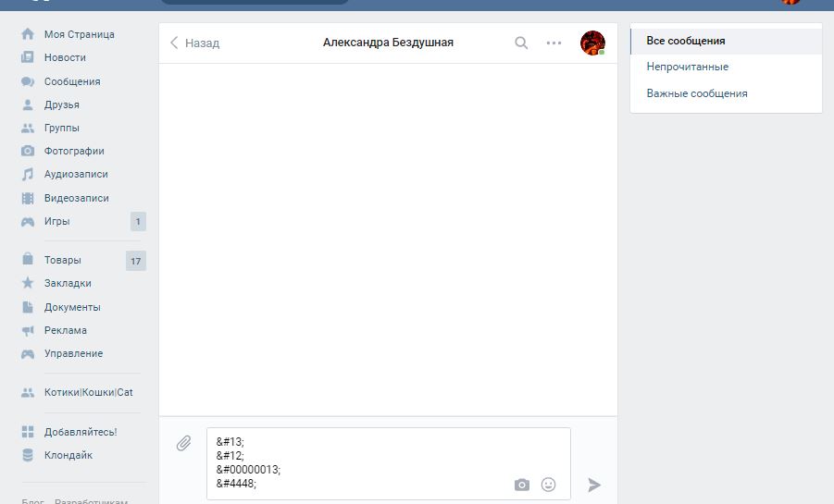Show Важные сообщения filter
834x504 pixels.
click(x=696, y=93)
